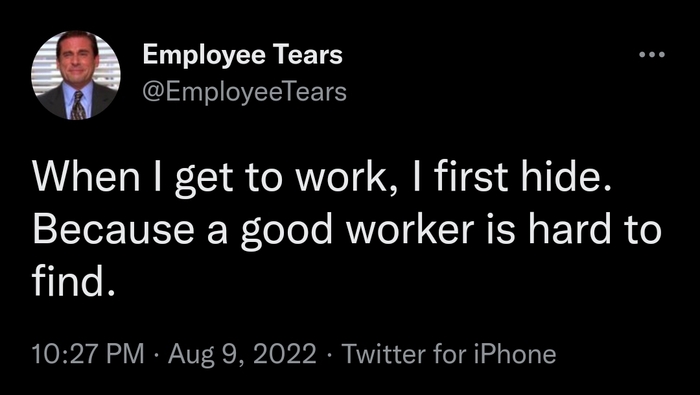Click the word "worker" in the tweet
This screenshot has width=700, height=395.
coord(410,229)
